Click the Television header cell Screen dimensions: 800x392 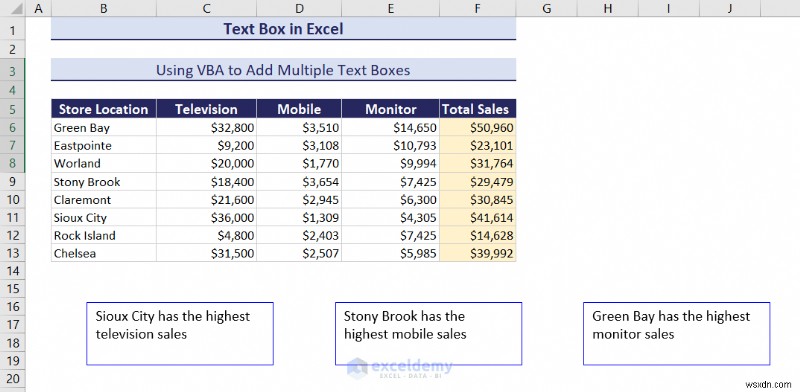point(206,109)
